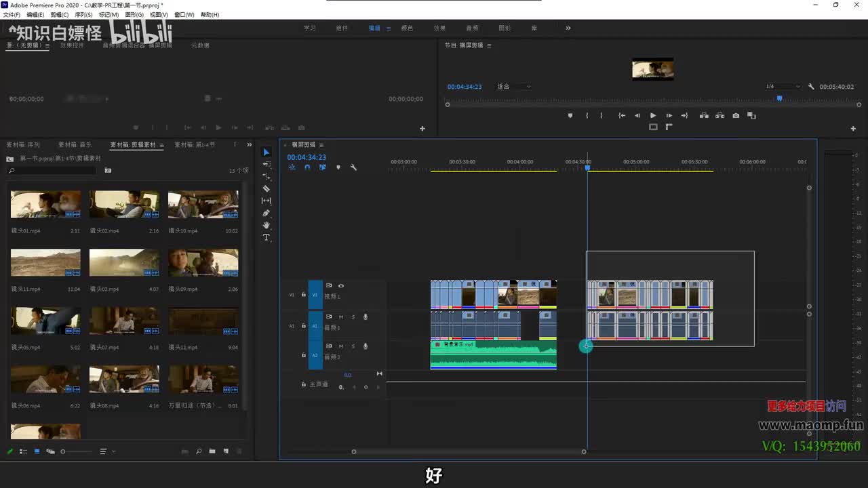Viewport: 868px width, 488px height.
Task: Open the 序列(S) menu
Action: click(x=83, y=14)
